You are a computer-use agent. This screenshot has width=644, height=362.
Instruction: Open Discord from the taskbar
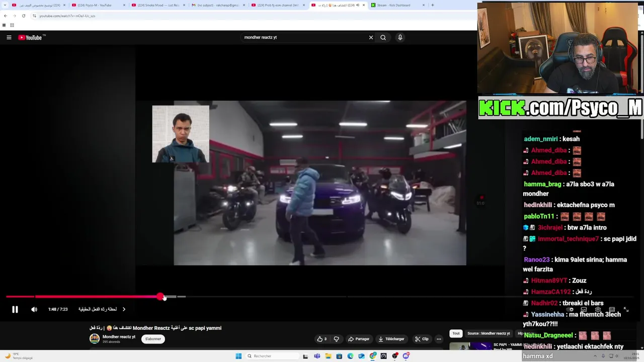point(406,356)
